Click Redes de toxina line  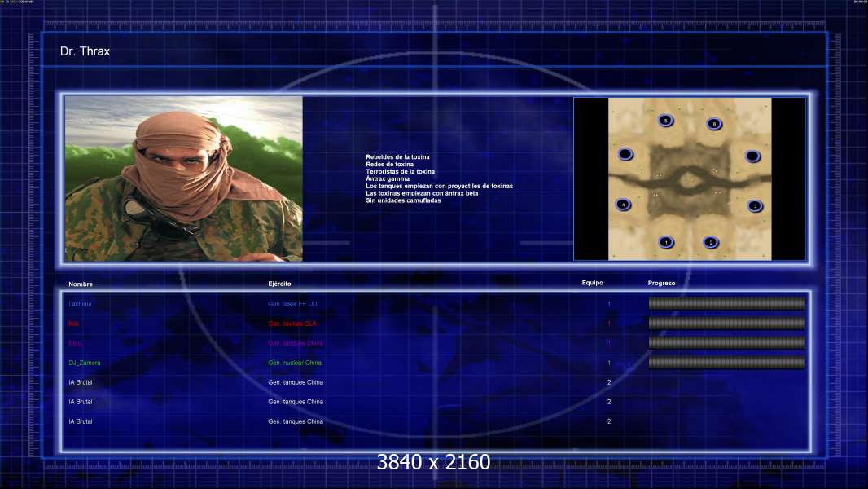pyautogui.click(x=389, y=165)
